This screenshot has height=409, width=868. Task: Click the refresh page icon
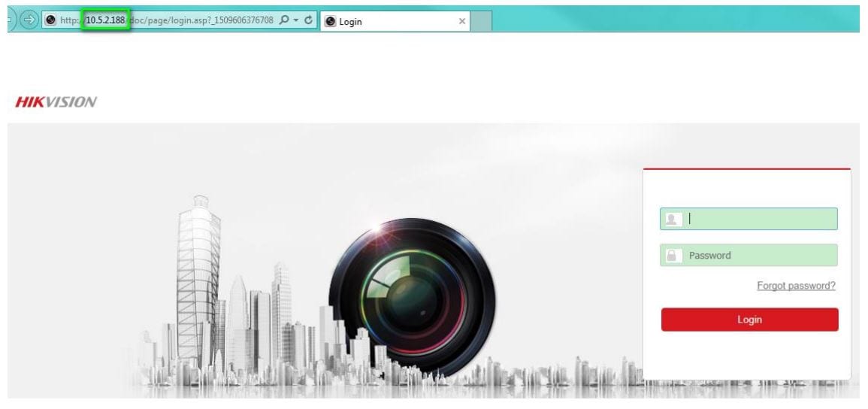(x=309, y=20)
